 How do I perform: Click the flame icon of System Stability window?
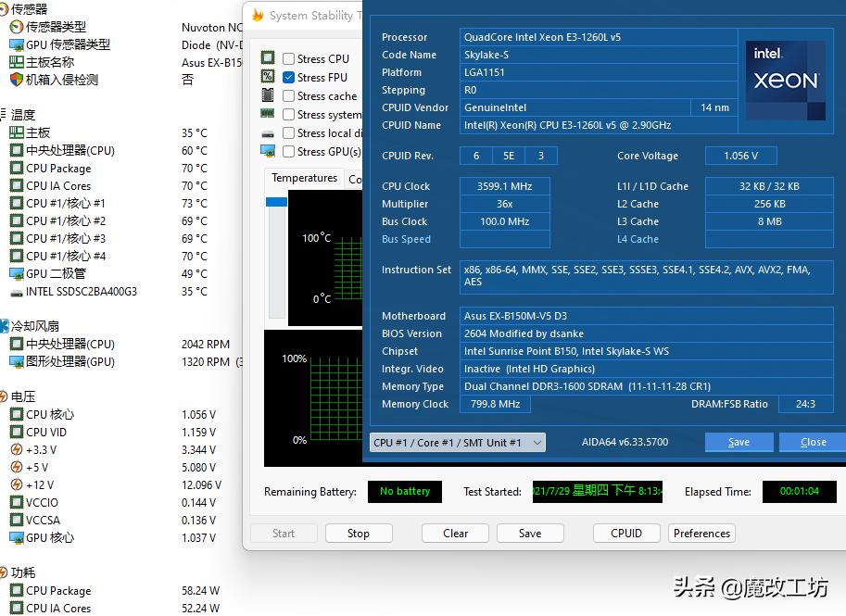pos(258,15)
